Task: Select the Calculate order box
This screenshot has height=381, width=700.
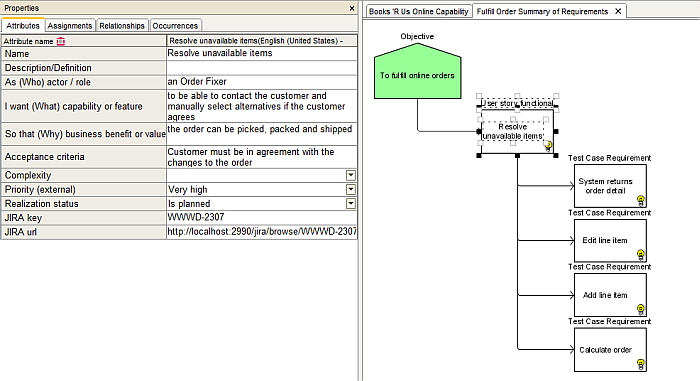Action: pos(610,350)
